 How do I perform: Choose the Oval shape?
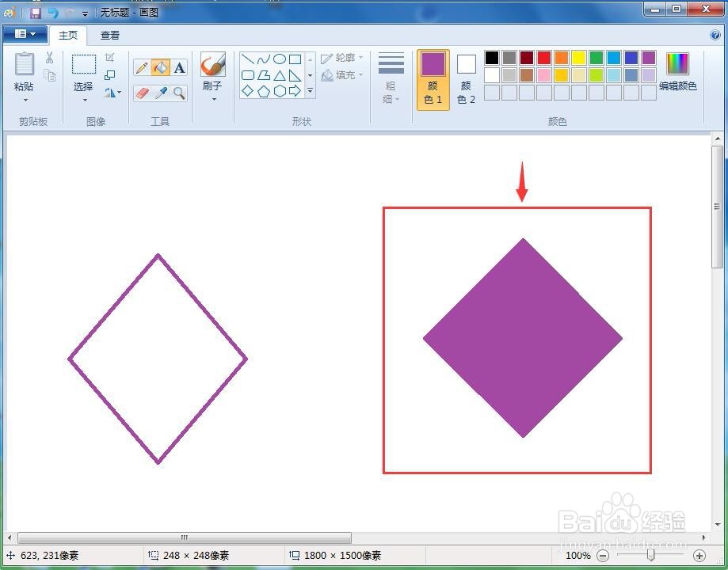(x=280, y=59)
